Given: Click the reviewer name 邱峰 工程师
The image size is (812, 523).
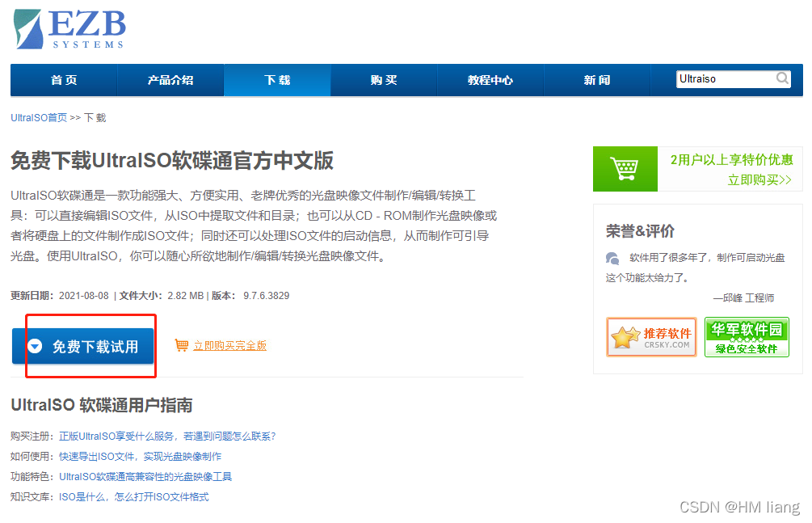Looking at the screenshot, I should click(x=748, y=298).
